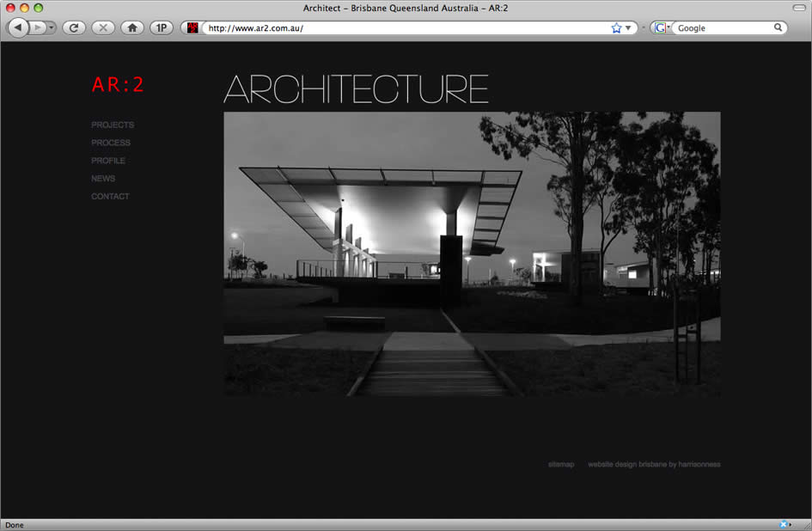Click the red close window button
This screenshot has width=812, height=531.
coord(10,8)
